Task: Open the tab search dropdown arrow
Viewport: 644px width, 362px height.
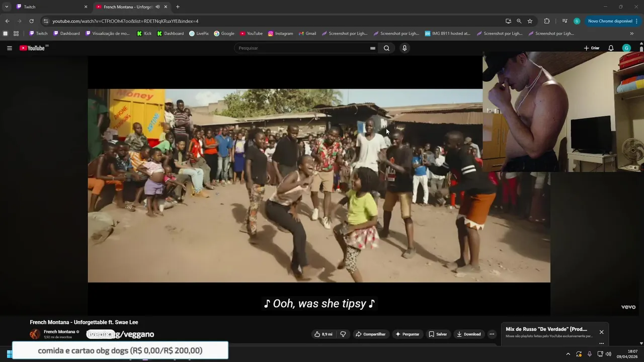Action: click(x=7, y=7)
